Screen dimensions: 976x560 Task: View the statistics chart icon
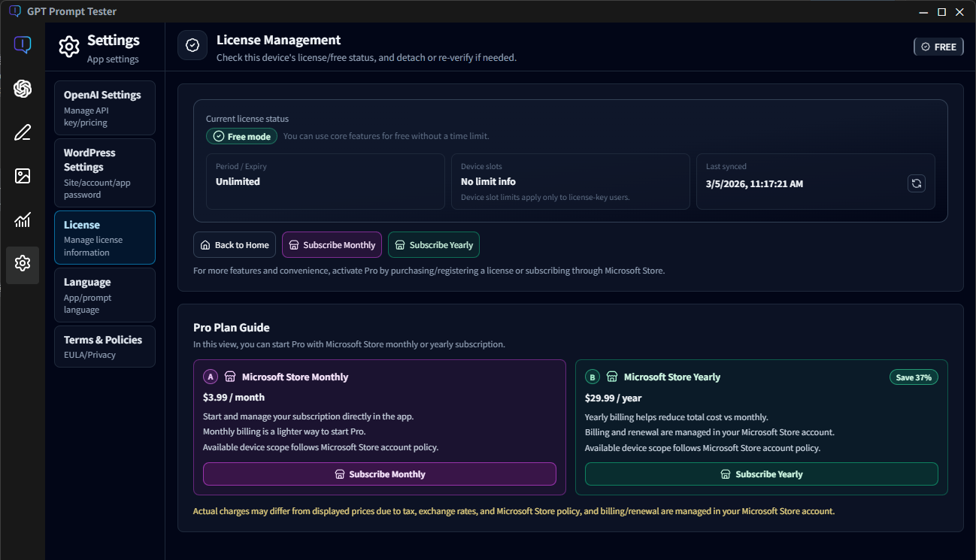coord(23,221)
